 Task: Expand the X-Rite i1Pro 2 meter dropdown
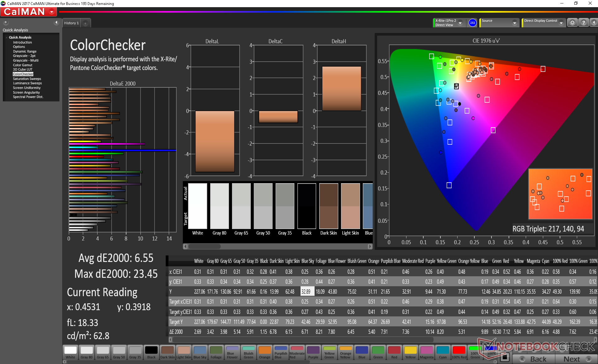[x=460, y=23]
